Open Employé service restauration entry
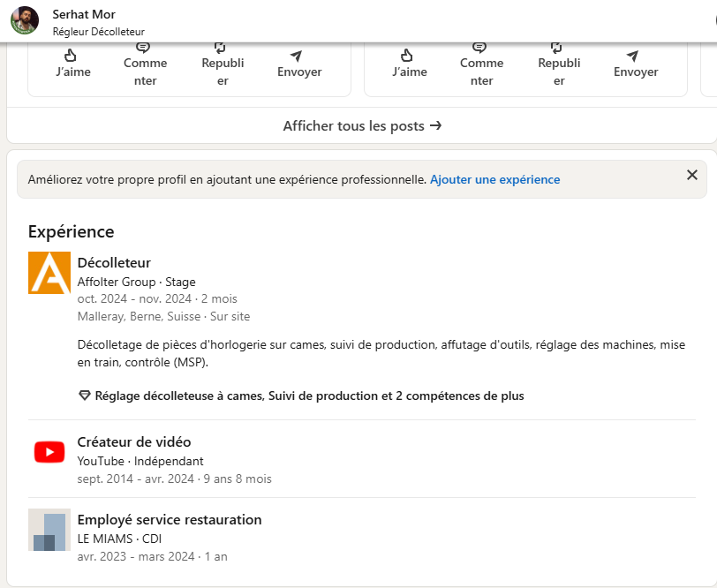The height and width of the screenshot is (588, 717). click(x=170, y=520)
